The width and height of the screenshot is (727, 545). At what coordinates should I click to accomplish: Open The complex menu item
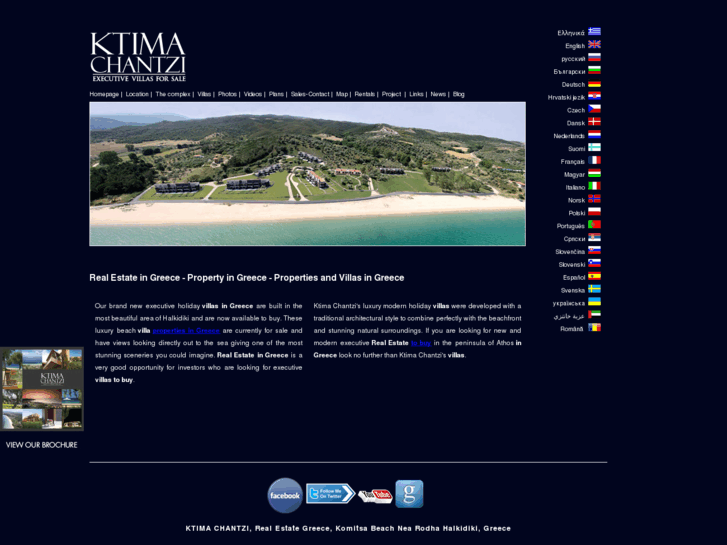(x=173, y=94)
